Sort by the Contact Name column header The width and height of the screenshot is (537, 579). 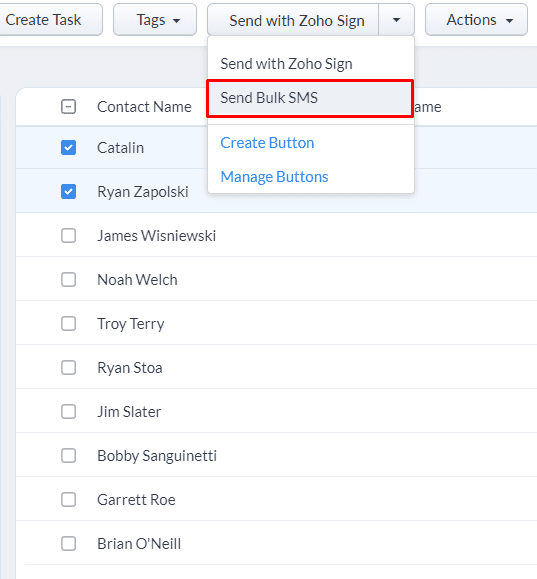[x=144, y=107]
